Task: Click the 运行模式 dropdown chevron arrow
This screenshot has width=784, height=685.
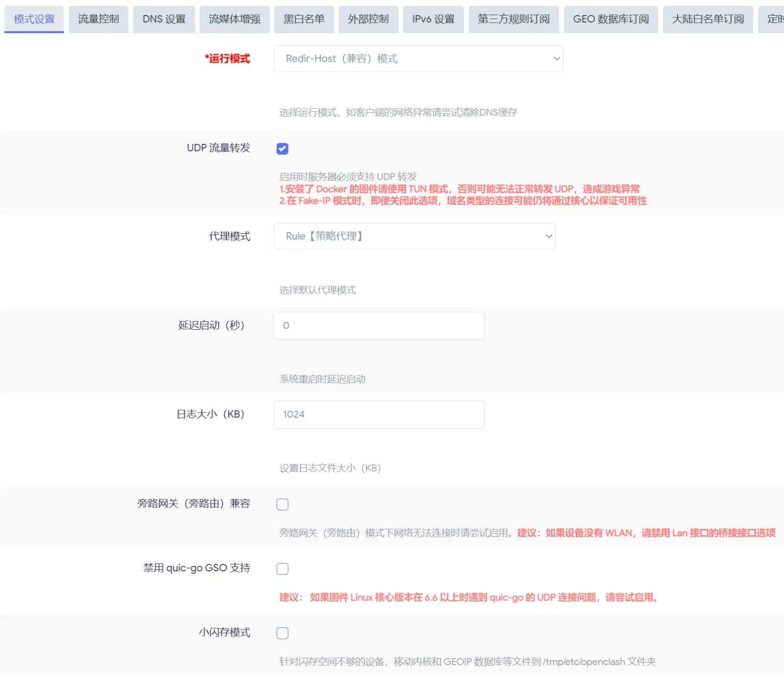Action: [557, 59]
